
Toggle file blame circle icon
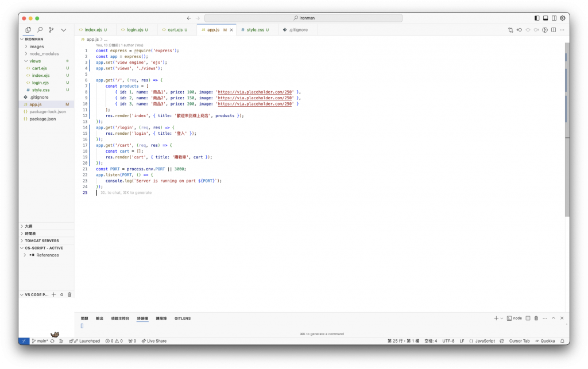(545, 30)
